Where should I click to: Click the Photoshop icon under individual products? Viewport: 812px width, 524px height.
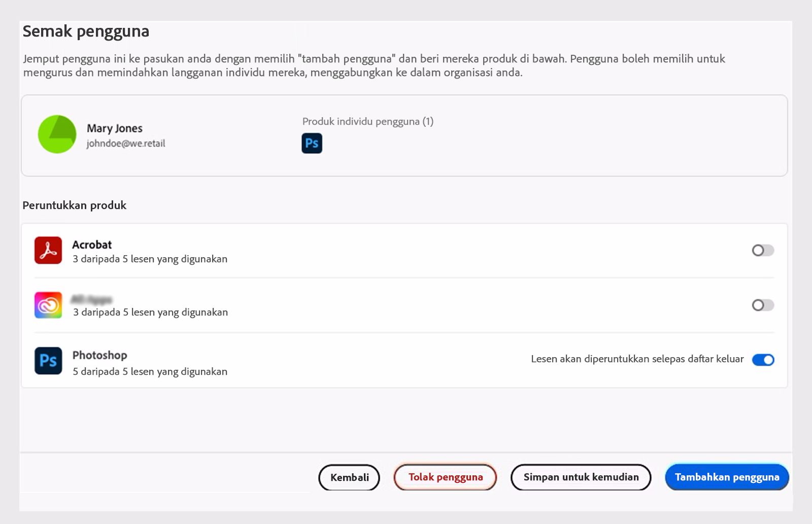click(x=312, y=144)
